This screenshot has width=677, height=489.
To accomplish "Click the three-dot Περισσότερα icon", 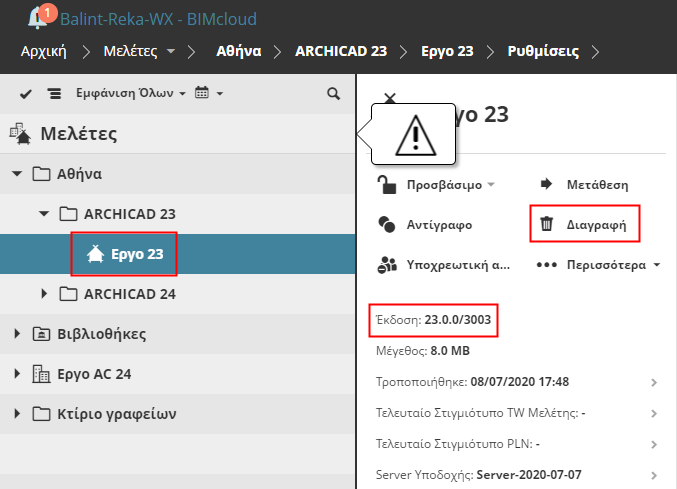I will (546, 265).
